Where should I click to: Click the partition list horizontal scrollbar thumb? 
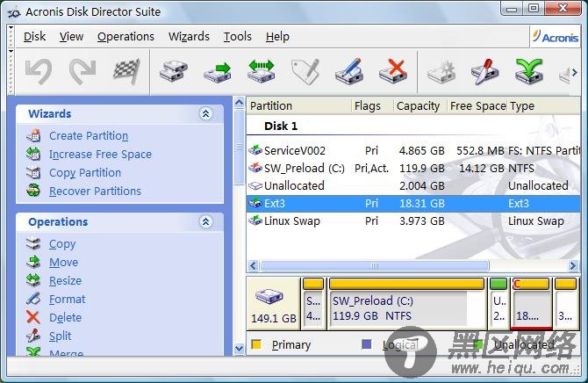point(375,266)
